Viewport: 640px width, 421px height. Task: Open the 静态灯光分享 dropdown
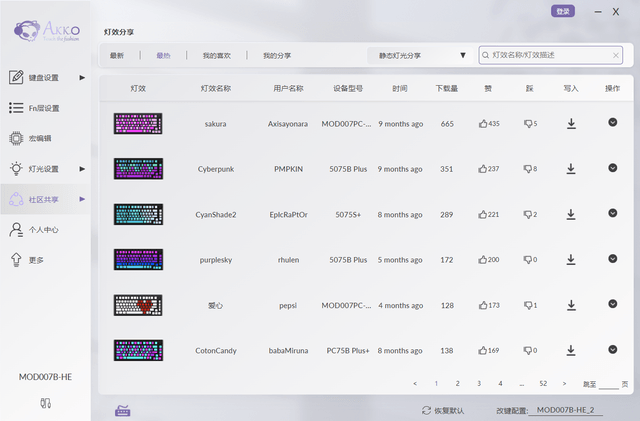tap(419, 56)
